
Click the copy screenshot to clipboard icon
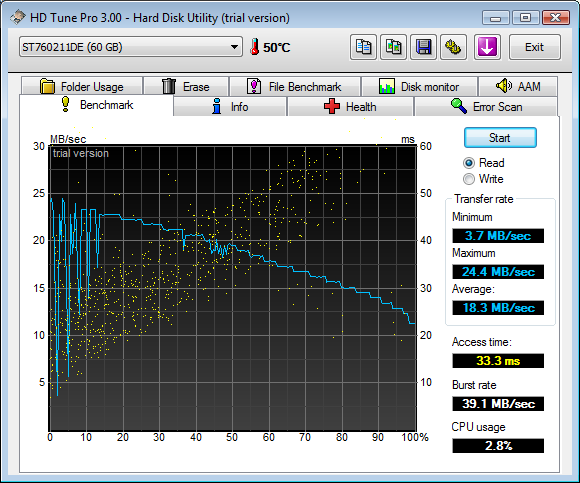pos(394,47)
